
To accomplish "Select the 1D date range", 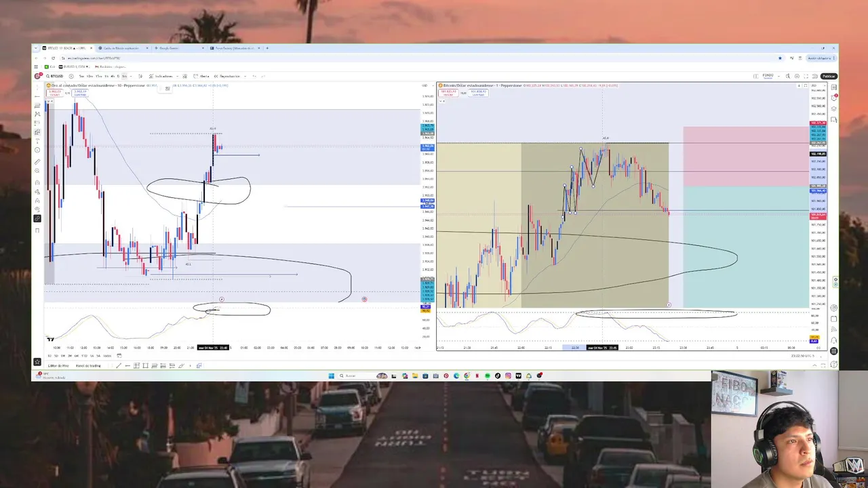I will pyautogui.click(x=50, y=356).
